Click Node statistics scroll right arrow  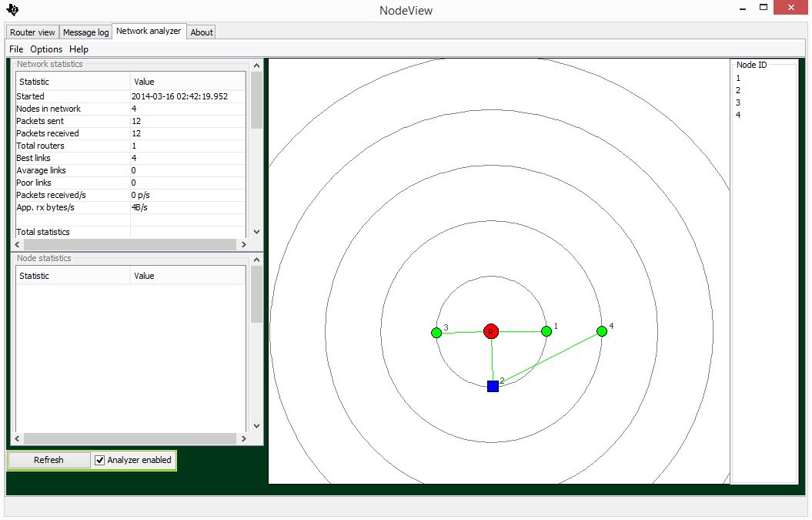(x=243, y=438)
